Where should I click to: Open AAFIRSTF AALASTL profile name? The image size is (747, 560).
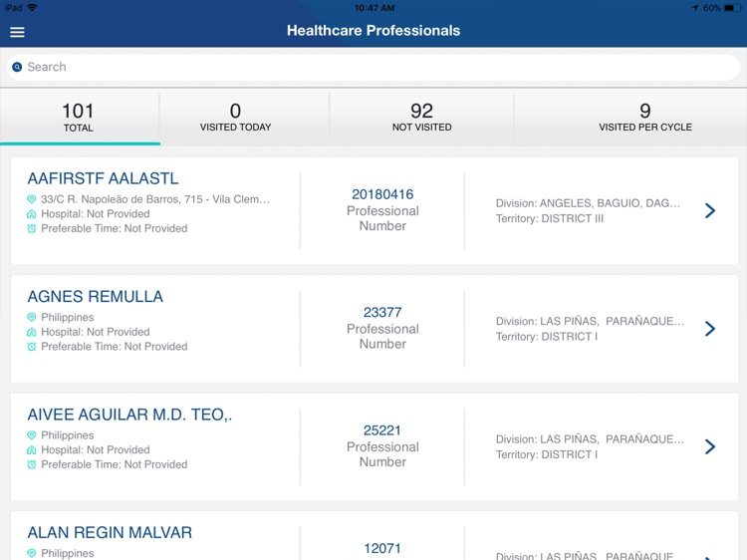pos(103,178)
